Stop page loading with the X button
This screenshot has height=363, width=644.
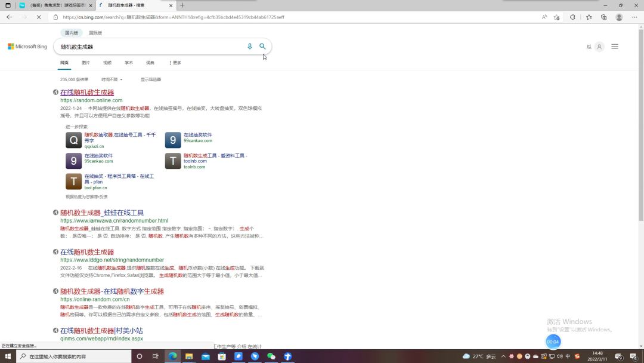38,17
